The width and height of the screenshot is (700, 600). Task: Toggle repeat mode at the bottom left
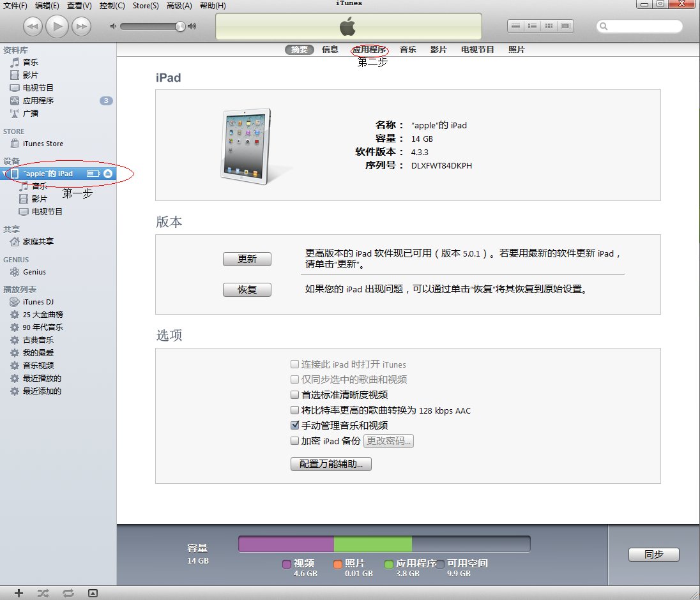click(x=68, y=592)
